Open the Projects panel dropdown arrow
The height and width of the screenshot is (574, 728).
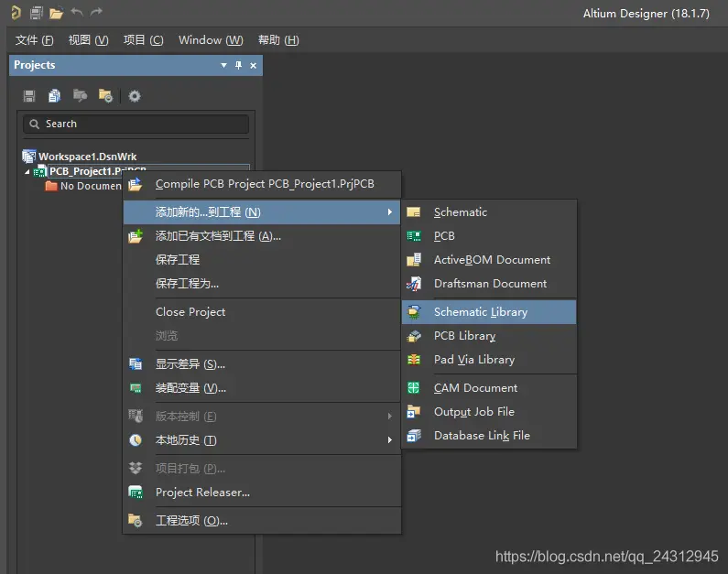[223, 65]
